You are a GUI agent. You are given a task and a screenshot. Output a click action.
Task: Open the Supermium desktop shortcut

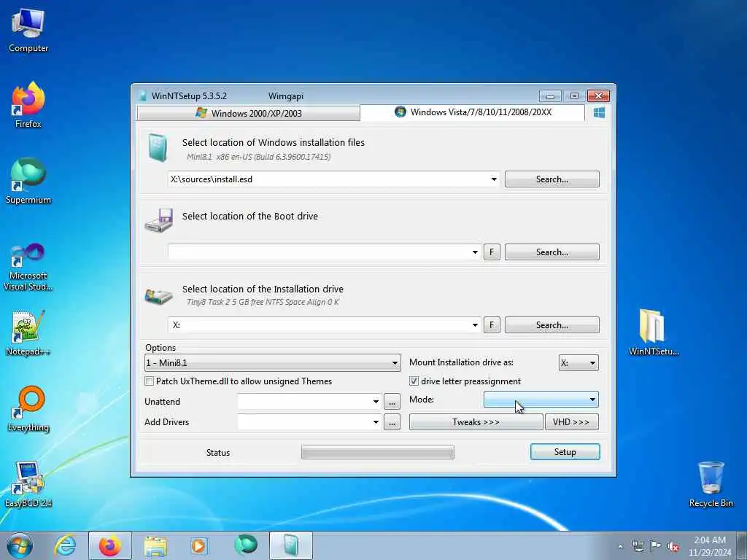[x=28, y=181]
